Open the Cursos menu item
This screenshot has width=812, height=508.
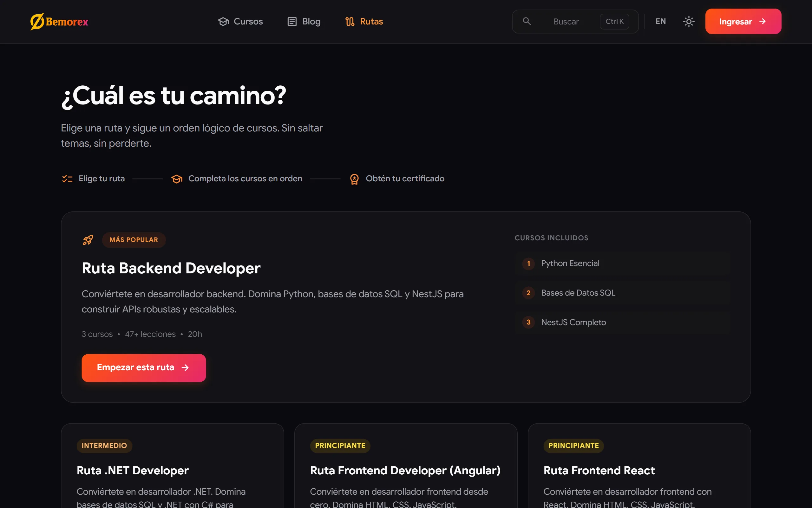tap(240, 22)
